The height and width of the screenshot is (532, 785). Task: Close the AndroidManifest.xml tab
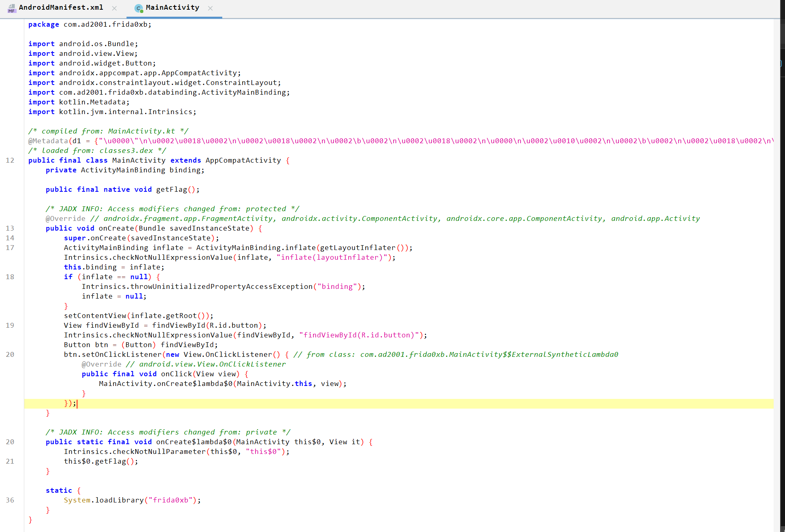114,8
